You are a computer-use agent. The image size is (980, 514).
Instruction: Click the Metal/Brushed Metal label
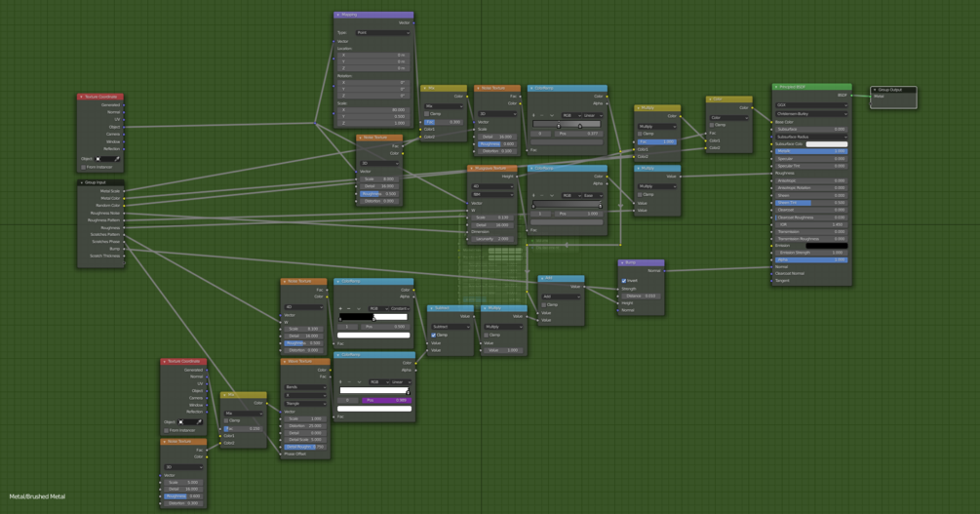[37, 496]
